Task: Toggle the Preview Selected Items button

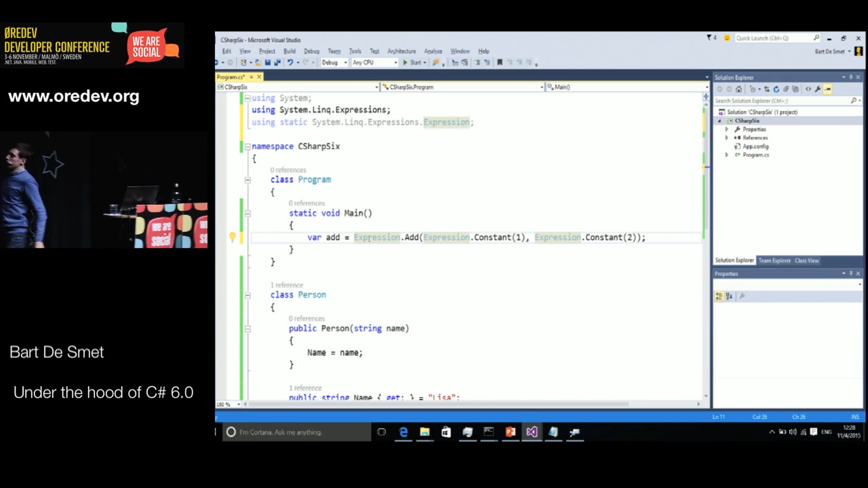Action: 827,89
